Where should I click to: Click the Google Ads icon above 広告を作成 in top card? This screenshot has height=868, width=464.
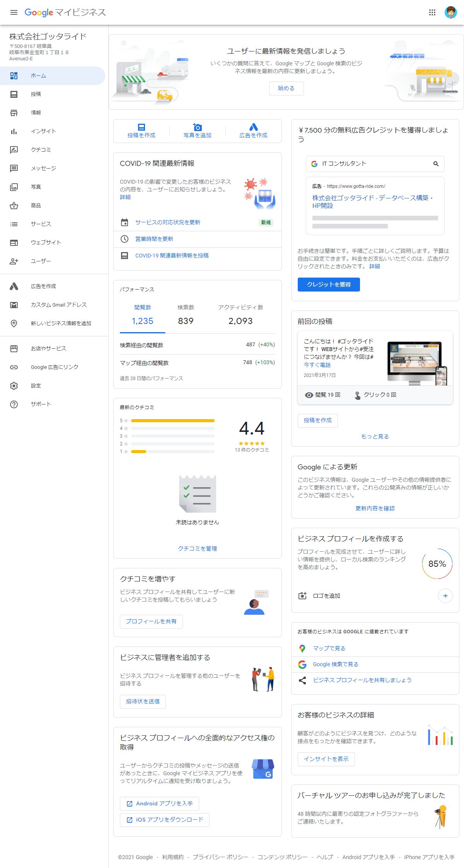[x=254, y=127]
